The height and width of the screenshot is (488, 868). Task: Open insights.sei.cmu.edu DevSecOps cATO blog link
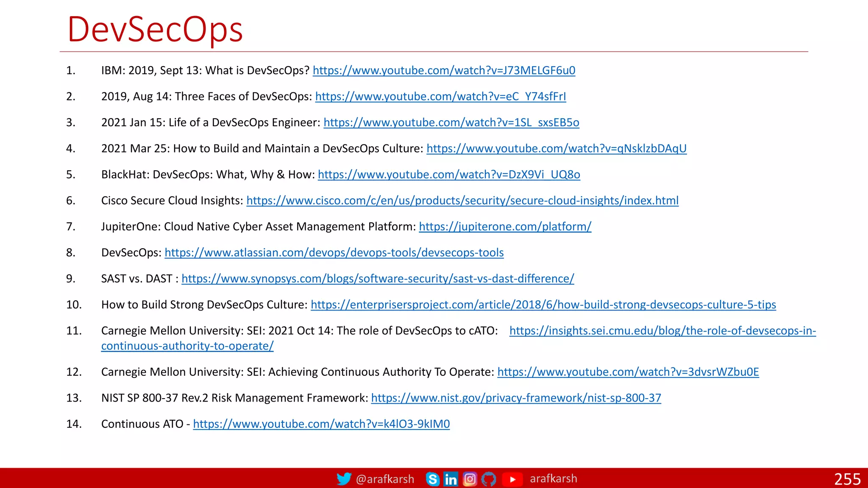click(662, 331)
